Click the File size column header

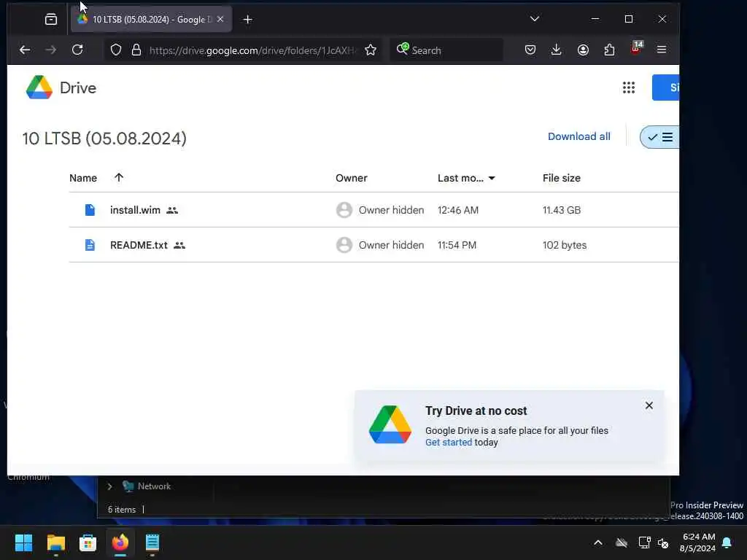(561, 178)
